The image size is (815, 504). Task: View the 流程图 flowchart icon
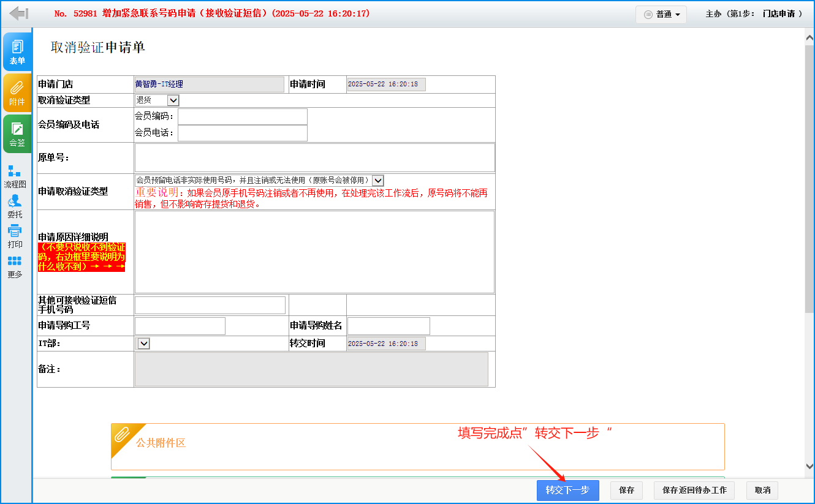[15, 176]
